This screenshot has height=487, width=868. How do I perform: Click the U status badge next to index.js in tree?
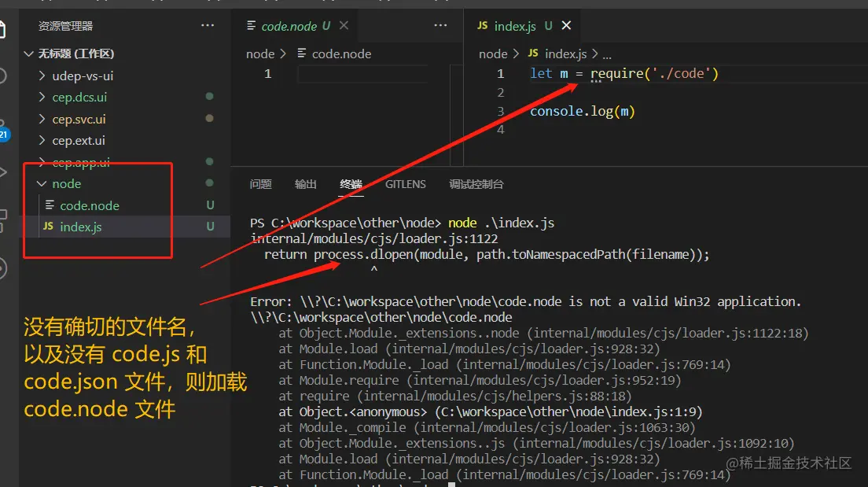[210, 227]
